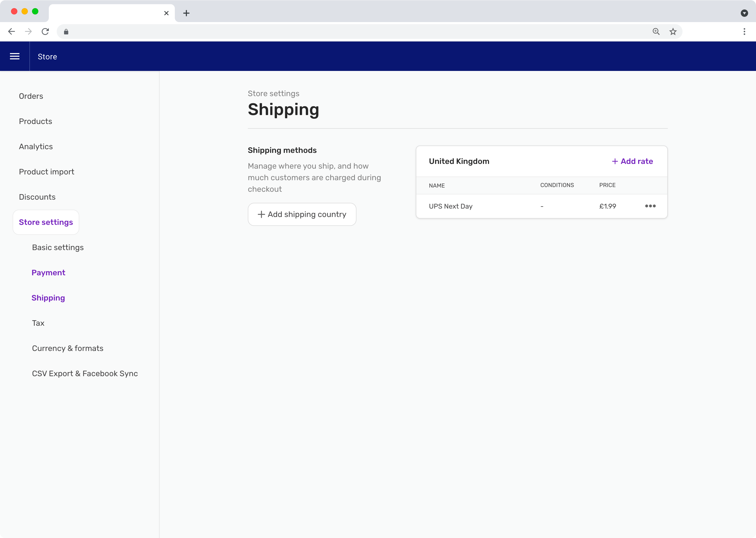756x538 pixels.
Task: Open the hamburger navigation menu
Action: (x=15, y=56)
